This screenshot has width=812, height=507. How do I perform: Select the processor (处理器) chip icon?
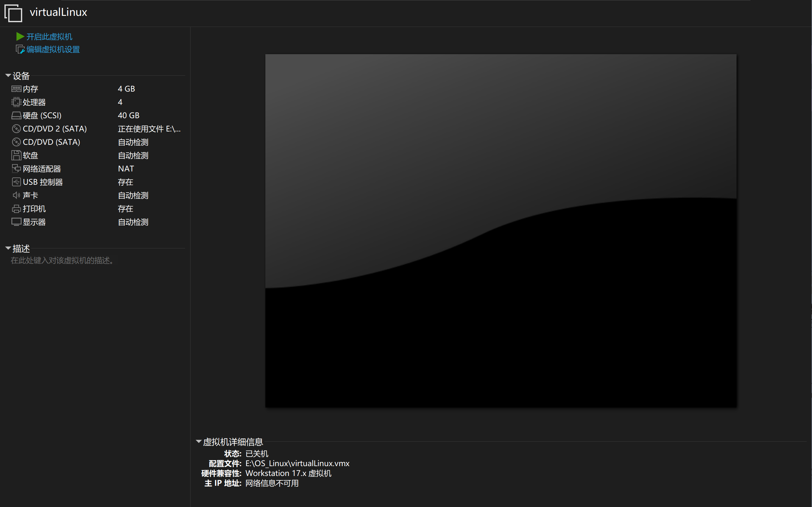(16, 102)
